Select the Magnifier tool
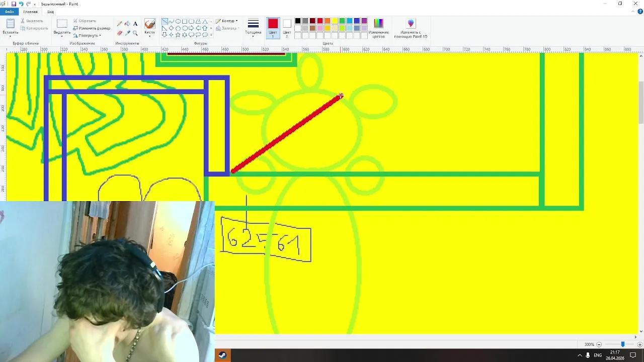 pyautogui.click(x=135, y=33)
